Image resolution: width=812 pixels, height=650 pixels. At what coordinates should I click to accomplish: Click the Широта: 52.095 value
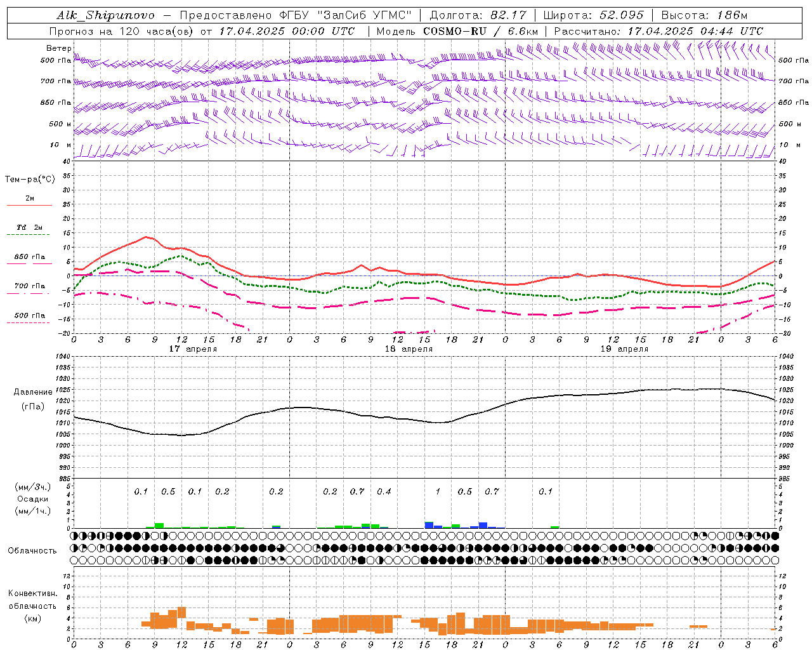(594, 15)
